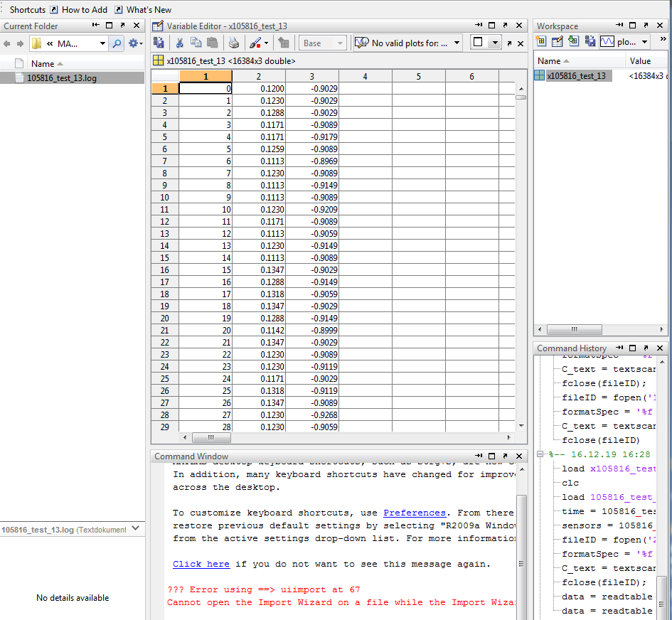Click the Variable Editor horizontal scrollbar
672x620 pixels.
click(x=210, y=438)
